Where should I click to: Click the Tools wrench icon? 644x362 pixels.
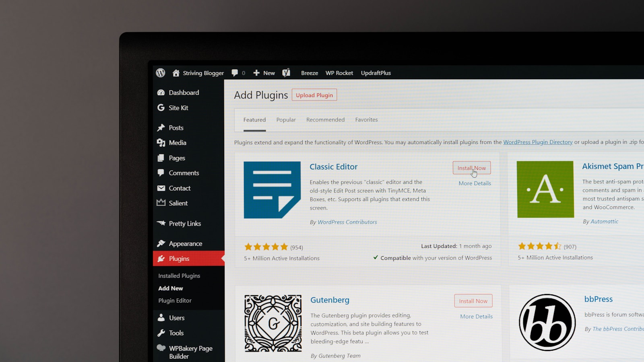161,333
